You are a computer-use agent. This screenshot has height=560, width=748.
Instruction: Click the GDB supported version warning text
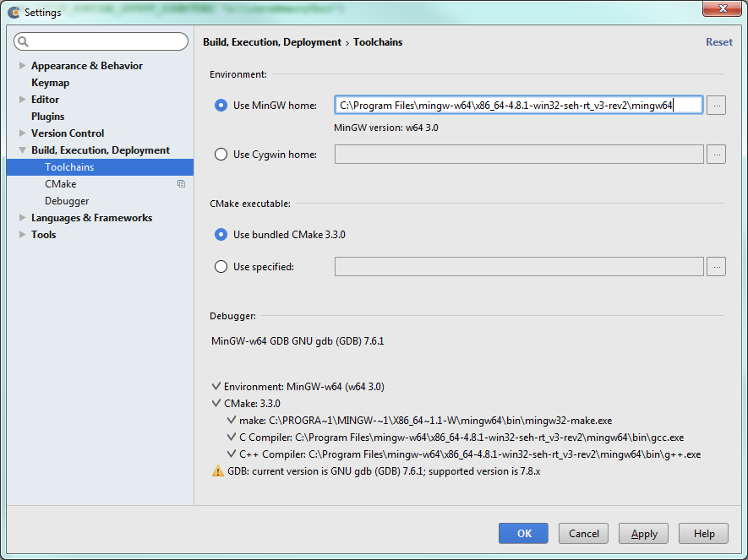[x=384, y=471]
